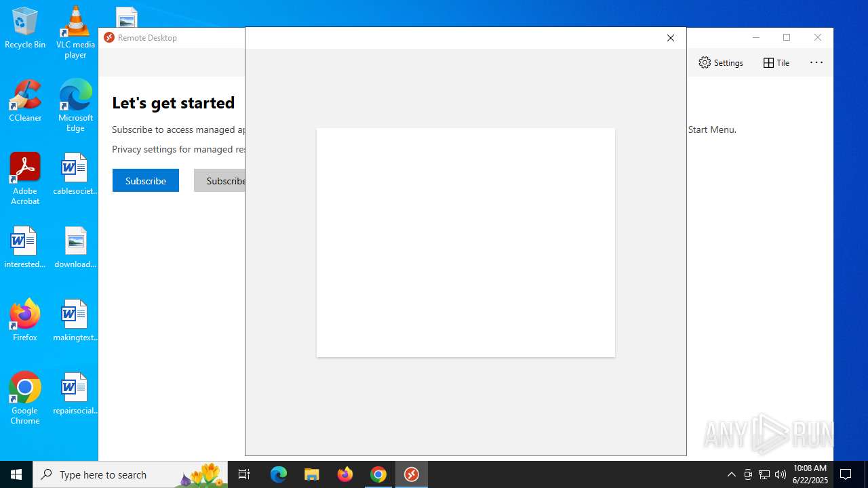Maximize the Remote Desktop window
The height and width of the screenshot is (488, 868).
(787, 38)
